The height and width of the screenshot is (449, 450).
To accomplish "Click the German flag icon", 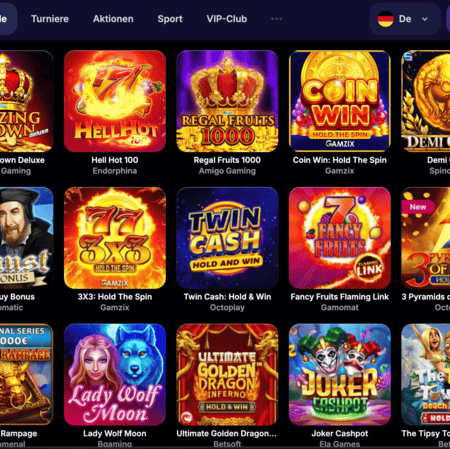I will coord(386,19).
